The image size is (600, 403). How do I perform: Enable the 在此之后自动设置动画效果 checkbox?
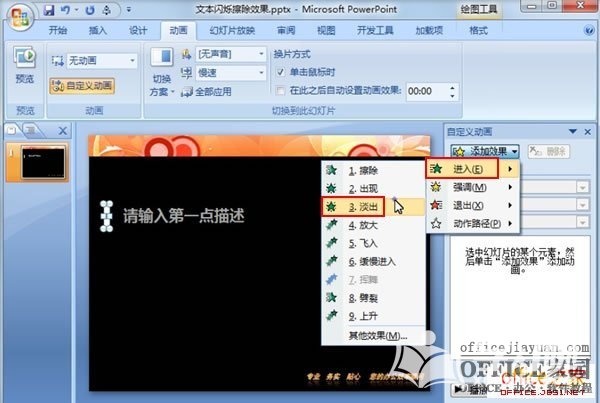[x=280, y=90]
